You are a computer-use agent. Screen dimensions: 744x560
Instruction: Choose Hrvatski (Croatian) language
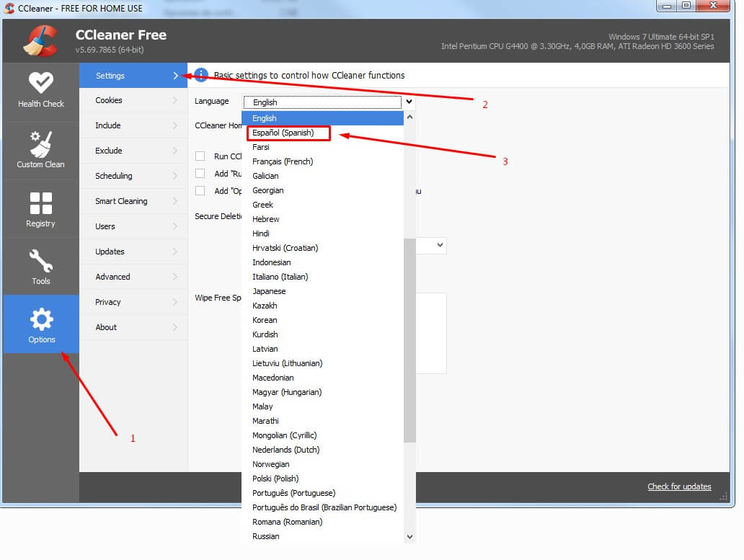(x=323, y=248)
